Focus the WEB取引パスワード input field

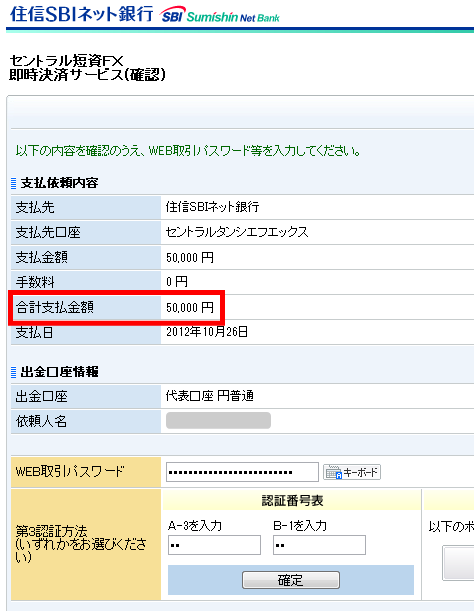[x=242, y=472]
